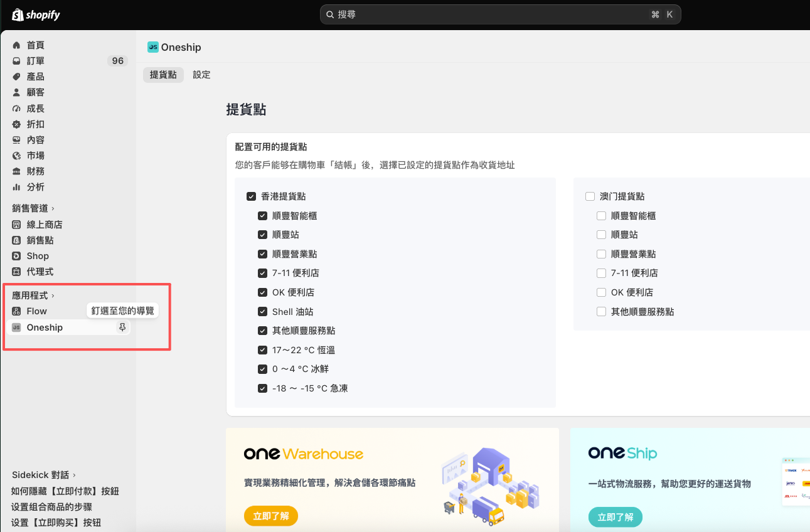Click the Oneship logo in page header
The width and height of the screenshot is (810, 532).
pos(153,47)
